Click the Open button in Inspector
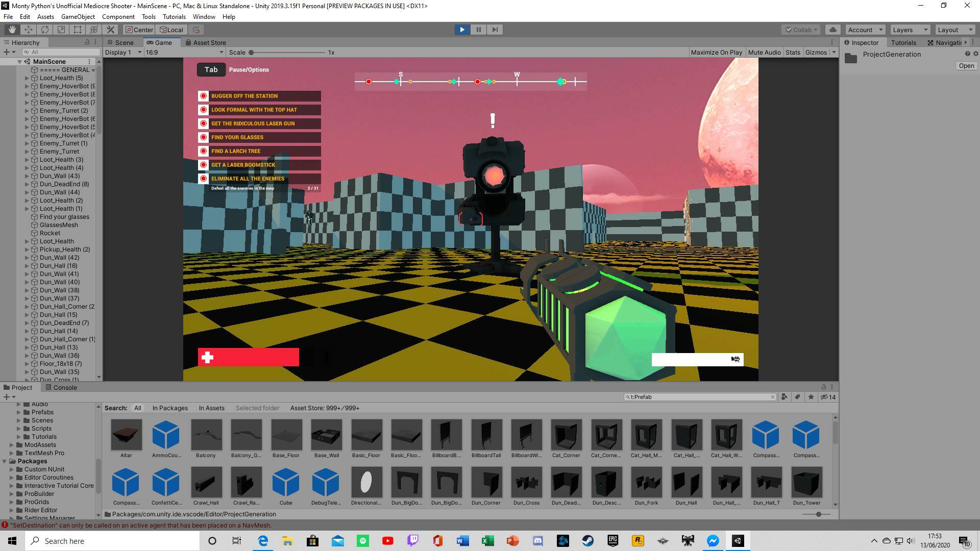Image resolution: width=980 pixels, height=551 pixels. (x=966, y=66)
